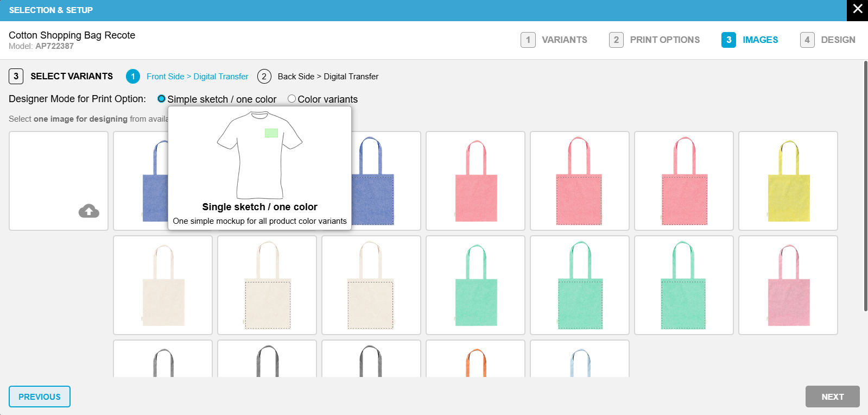The width and height of the screenshot is (868, 415).
Task: Click the PREVIOUS button
Action: click(x=40, y=397)
